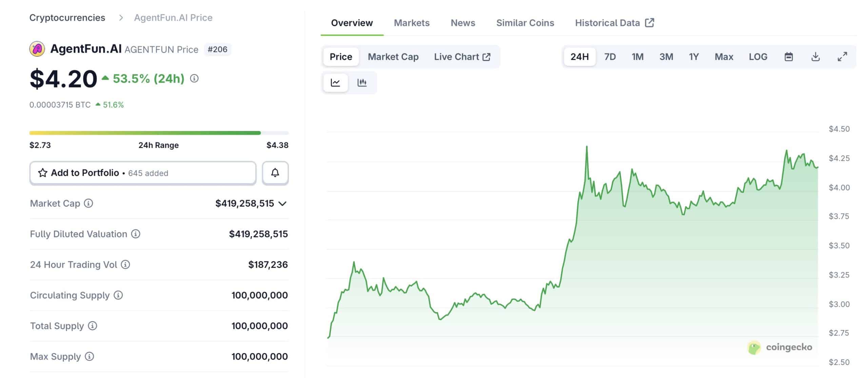Go to Cryptocurrencies breadcrumb link

[67, 18]
